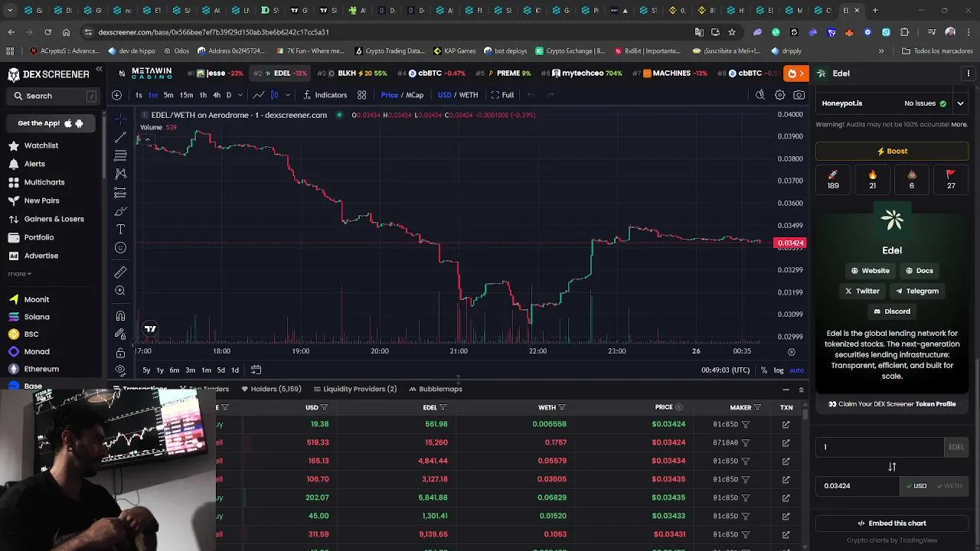Hide all drawings with eye icon

click(120, 370)
